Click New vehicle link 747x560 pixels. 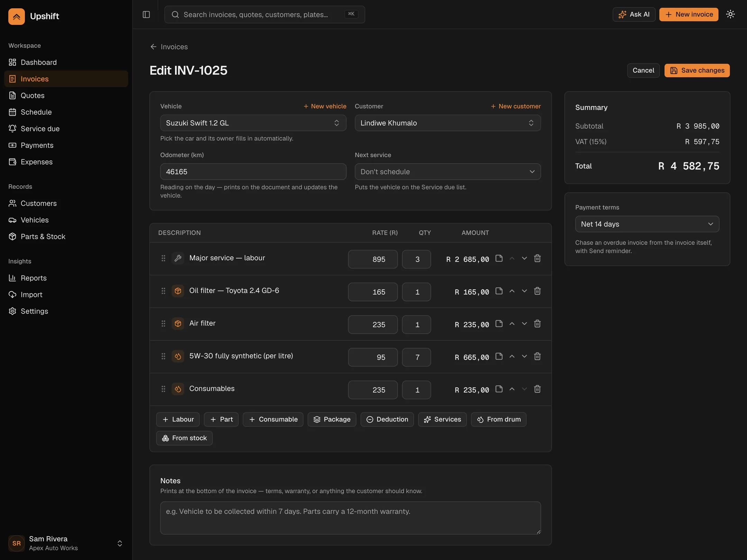(x=325, y=106)
